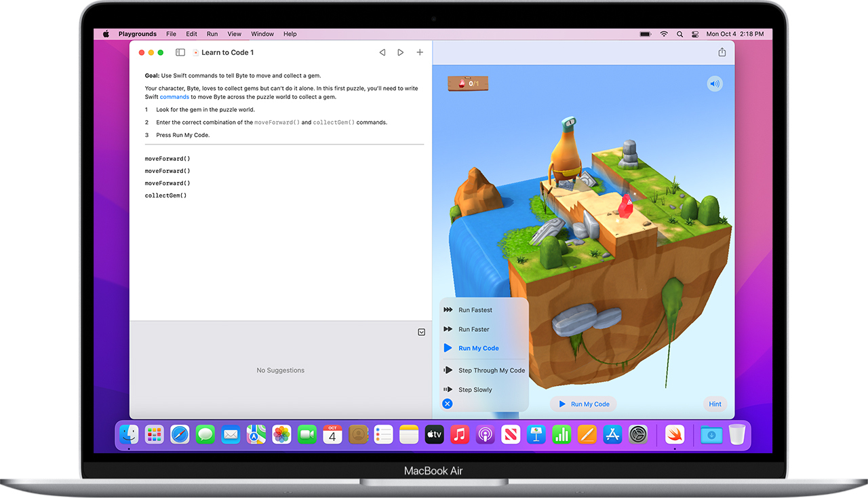Open the Apple menu
Screen dimensions: 868x498
pyautogui.click(x=106, y=34)
